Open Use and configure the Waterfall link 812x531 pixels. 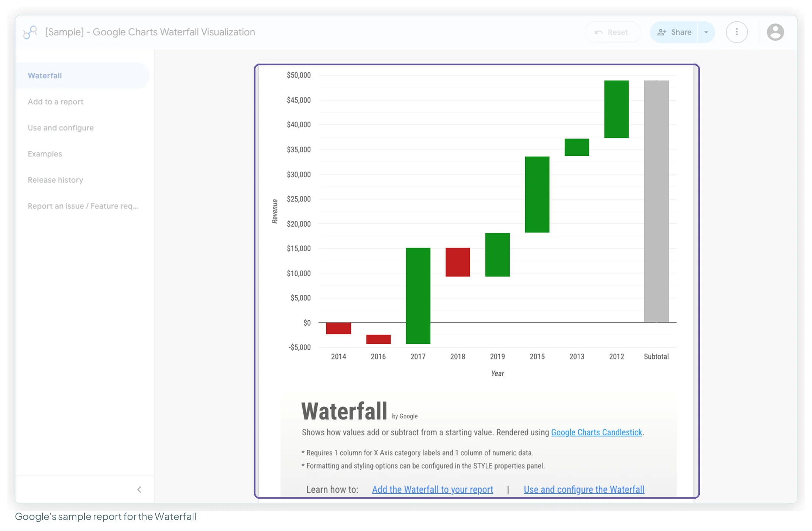tap(584, 489)
